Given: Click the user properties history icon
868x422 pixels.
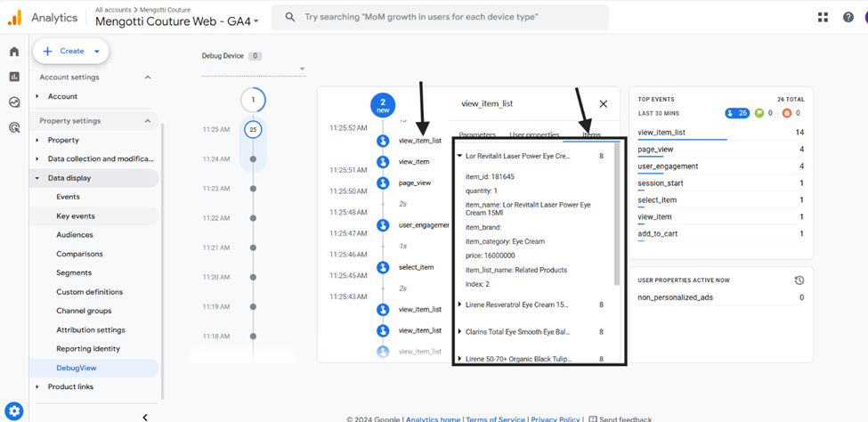Looking at the screenshot, I should tap(799, 280).
